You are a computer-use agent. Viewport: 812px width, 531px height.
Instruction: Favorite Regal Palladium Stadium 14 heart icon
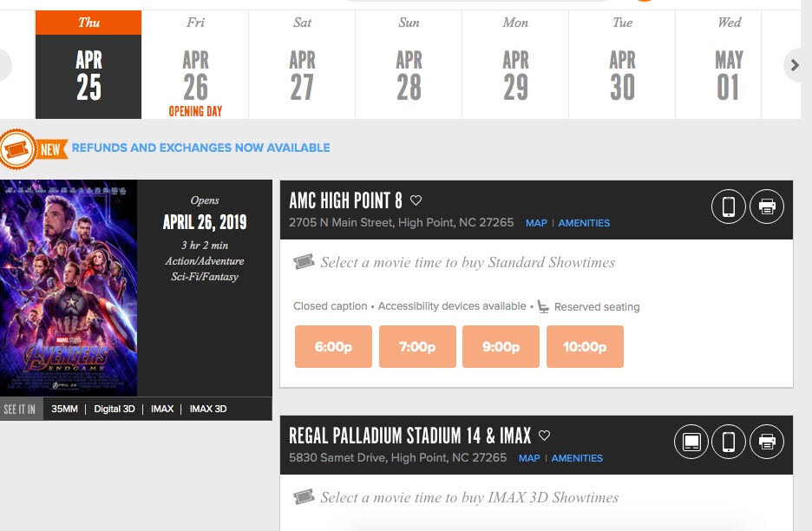point(544,436)
